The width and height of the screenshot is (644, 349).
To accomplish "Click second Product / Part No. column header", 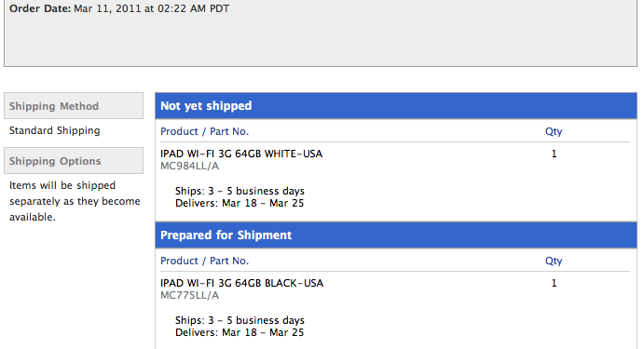I will [x=204, y=261].
